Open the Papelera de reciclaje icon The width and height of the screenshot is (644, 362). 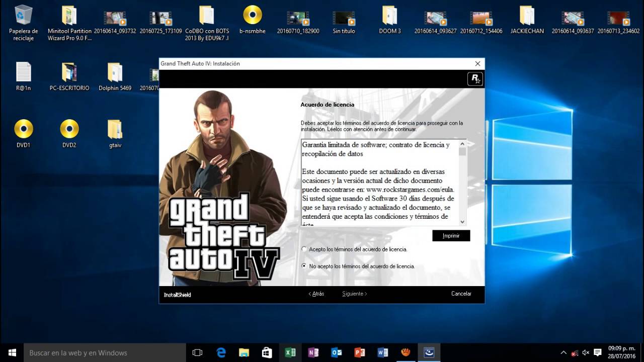pos(24,23)
